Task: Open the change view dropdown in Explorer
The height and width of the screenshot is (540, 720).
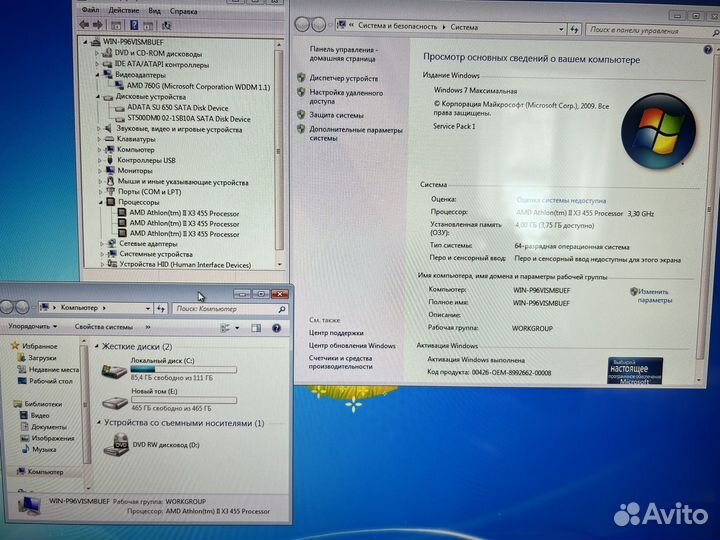Action: pos(237,328)
